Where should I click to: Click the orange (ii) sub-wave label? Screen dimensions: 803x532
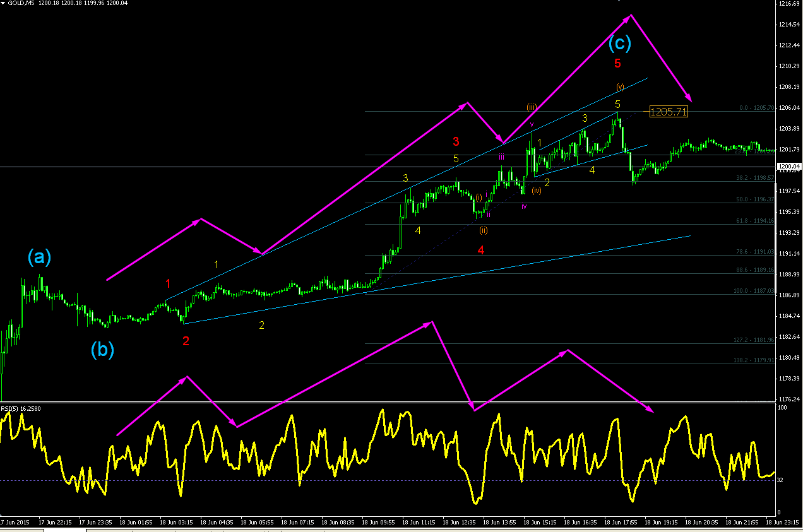483,230
